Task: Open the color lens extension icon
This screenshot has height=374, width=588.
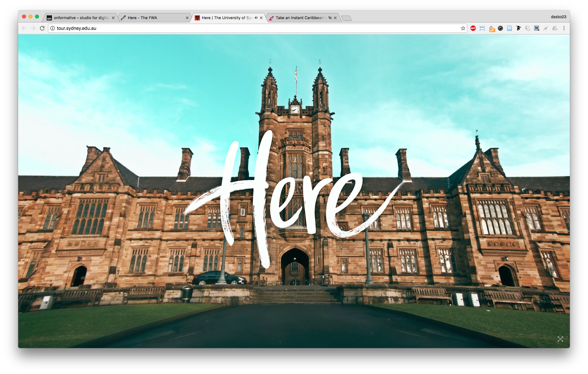Action: [500, 28]
